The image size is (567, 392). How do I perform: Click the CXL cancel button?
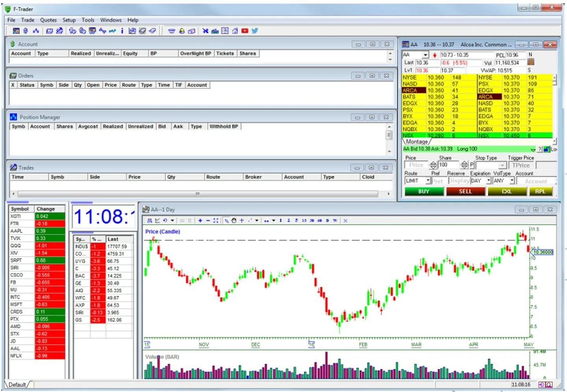[x=507, y=192]
